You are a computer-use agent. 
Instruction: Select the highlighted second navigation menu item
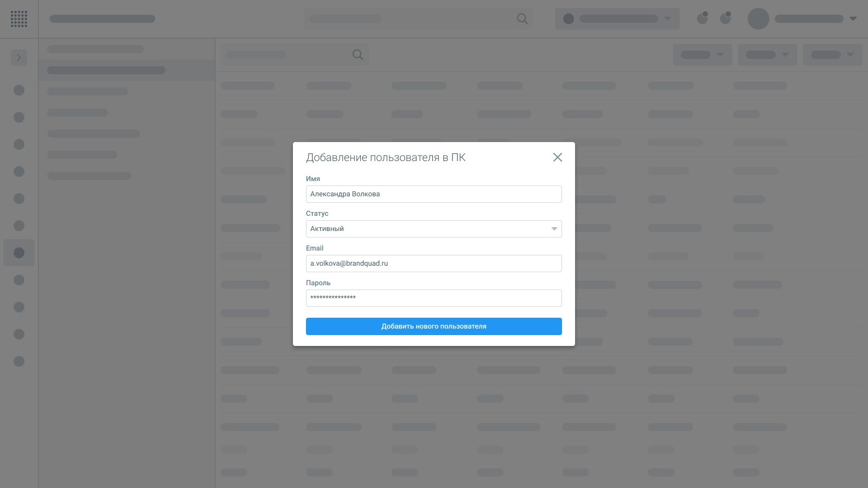[106, 70]
